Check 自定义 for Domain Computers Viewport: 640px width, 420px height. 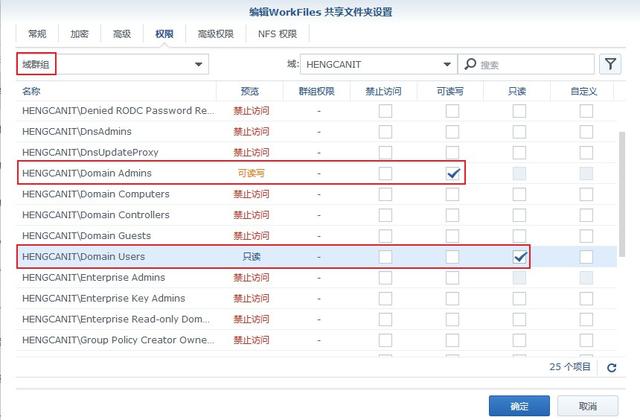click(586, 194)
